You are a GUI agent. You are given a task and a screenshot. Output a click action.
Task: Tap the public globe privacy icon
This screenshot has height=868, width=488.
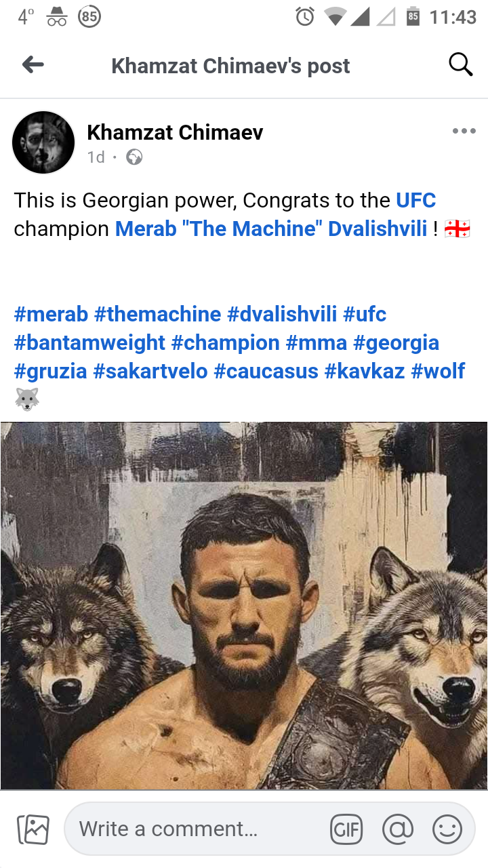click(134, 157)
